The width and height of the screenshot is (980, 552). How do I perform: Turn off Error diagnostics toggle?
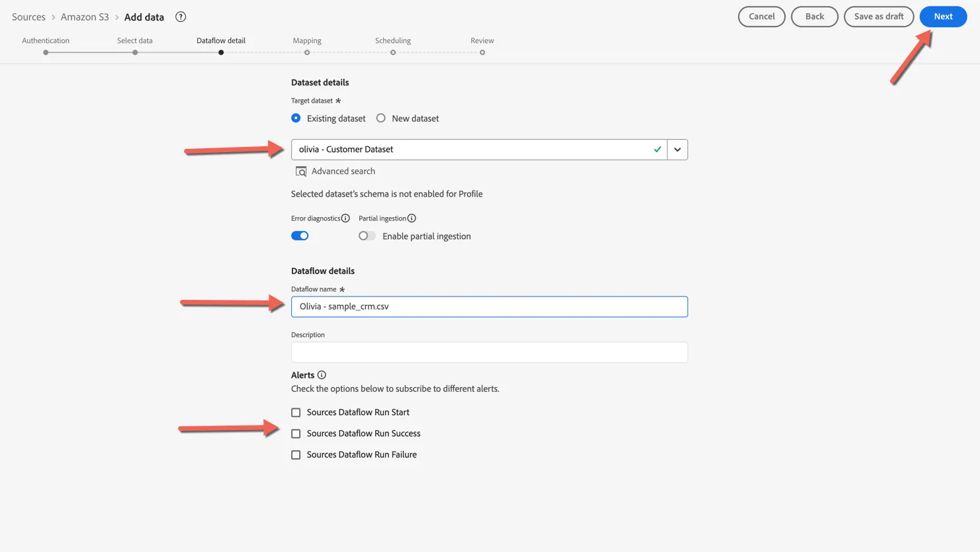point(300,236)
